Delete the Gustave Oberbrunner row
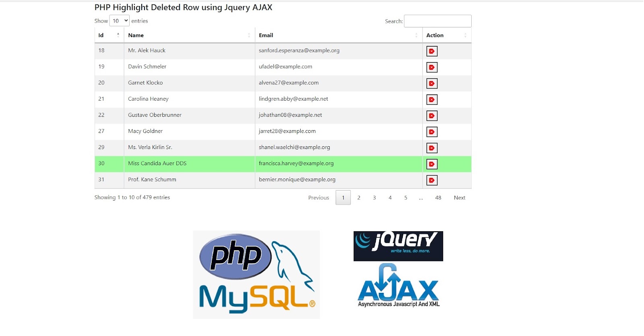 point(432,116)
